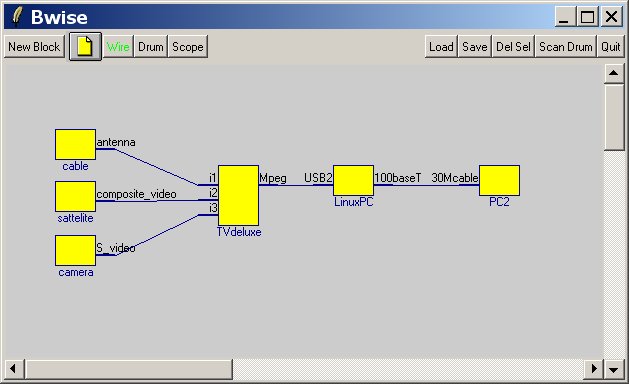Select the PC2 block
Screen dimensions: 629x384
499,181
